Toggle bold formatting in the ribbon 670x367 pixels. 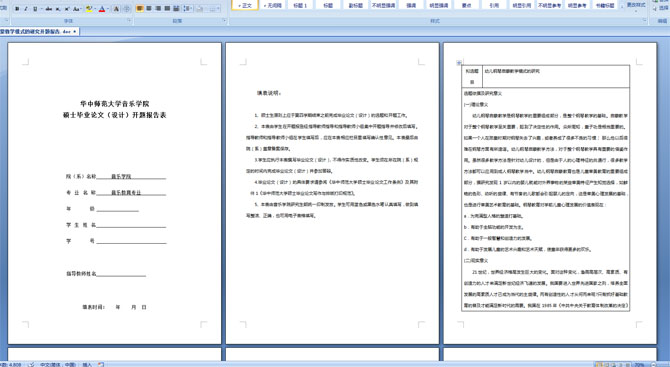pyautogui.click(x=17, y=9)
